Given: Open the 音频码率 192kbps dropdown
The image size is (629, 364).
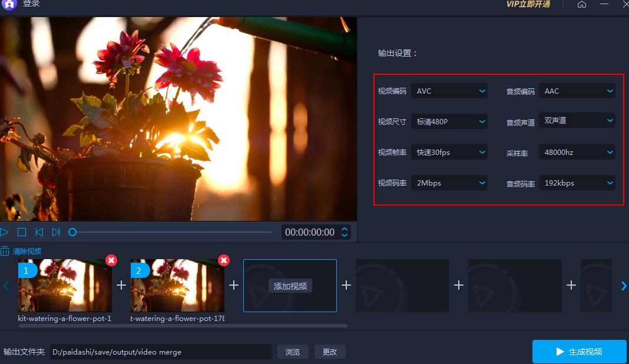Looking at the screenshot, I should click(x=577, y=183).
